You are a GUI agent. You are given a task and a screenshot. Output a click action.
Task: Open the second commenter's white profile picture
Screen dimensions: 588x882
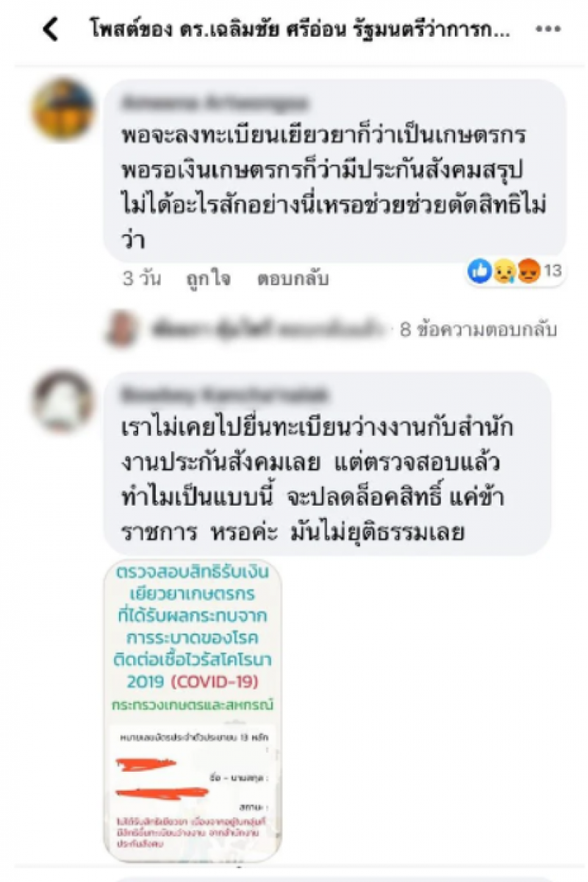pyautogui.click(x=64, y=401)
